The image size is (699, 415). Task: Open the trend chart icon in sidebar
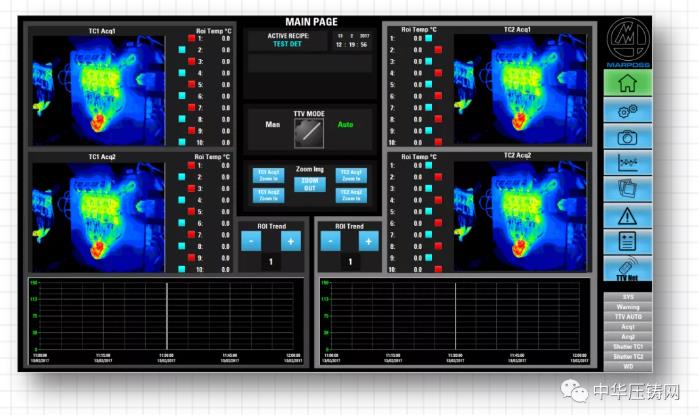pos(628,163)
